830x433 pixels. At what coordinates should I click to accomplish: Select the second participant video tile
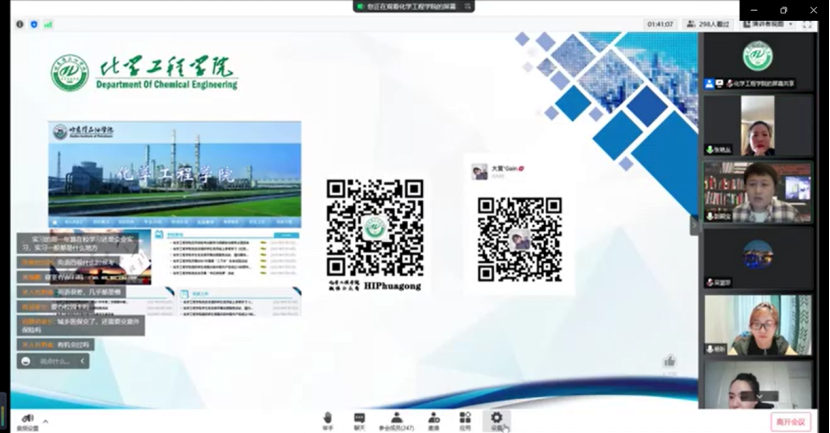click(x=757, y=125)
